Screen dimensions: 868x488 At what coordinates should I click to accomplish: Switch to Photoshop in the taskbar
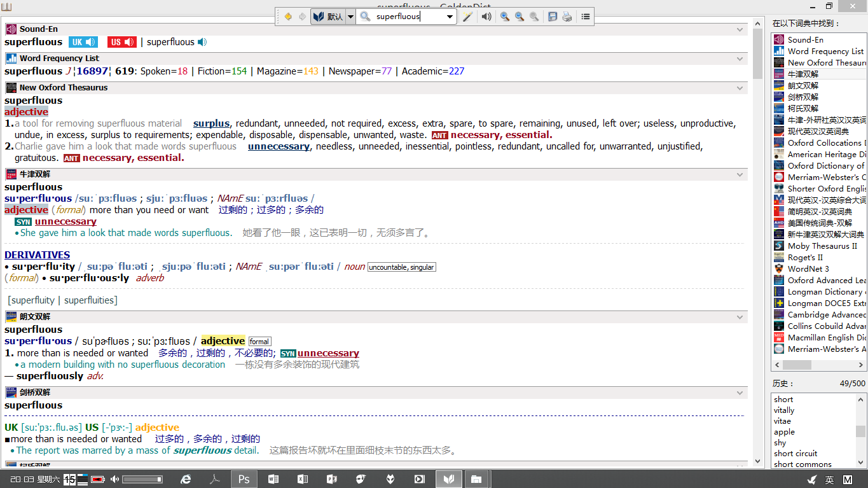[244, 479]
